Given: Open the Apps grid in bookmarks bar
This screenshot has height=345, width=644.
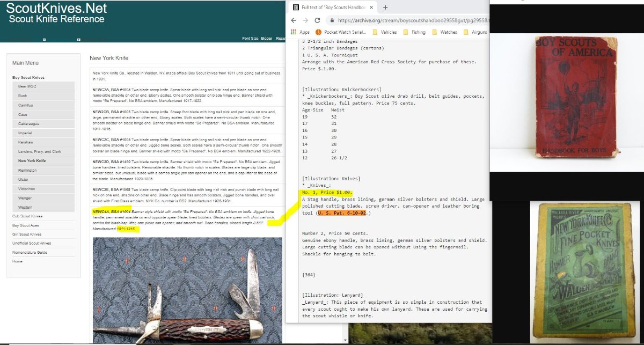Looking at the screenshot, I should pos(301,32).
